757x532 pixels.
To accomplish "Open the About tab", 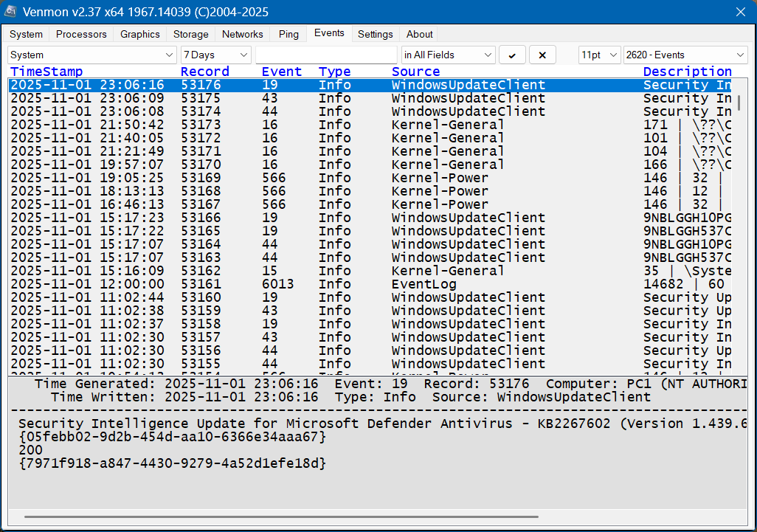I will [x=420, y=34].
